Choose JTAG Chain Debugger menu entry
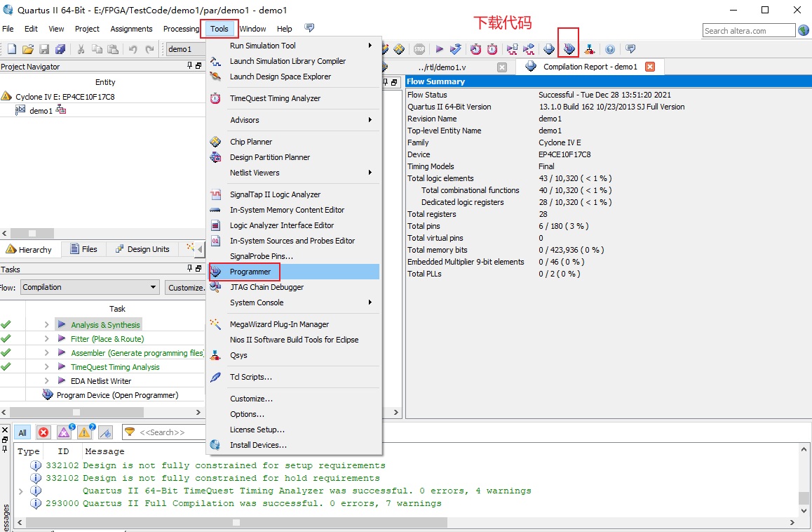The image size is (812, 532). pyautogui.click(x=294, y=287)
